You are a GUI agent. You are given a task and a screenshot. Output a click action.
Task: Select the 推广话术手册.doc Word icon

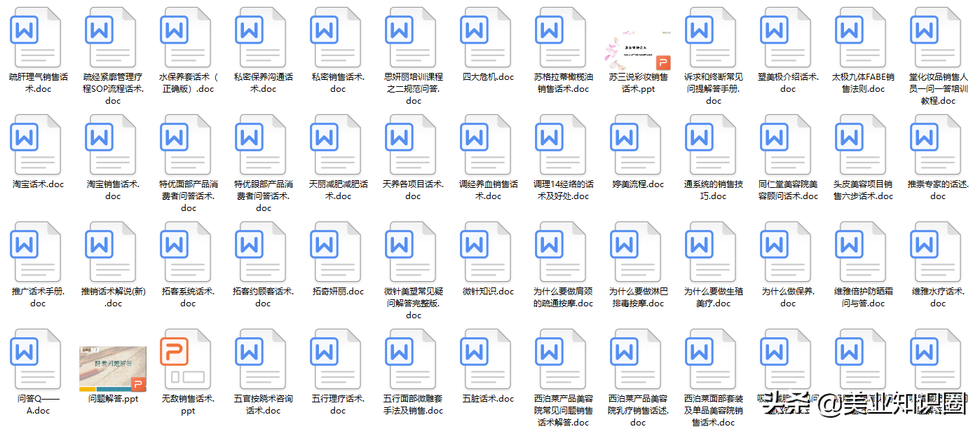click(x=36, y=252)
